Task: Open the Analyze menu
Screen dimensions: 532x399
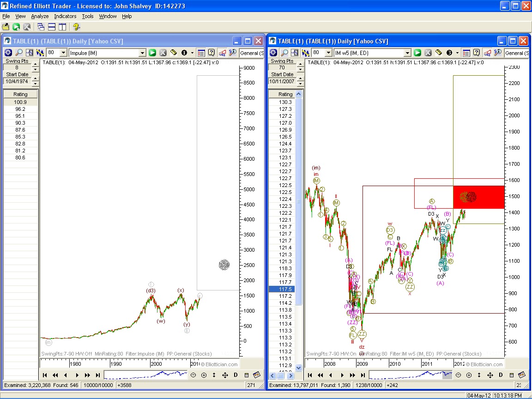Action: [x=40, y=16]
